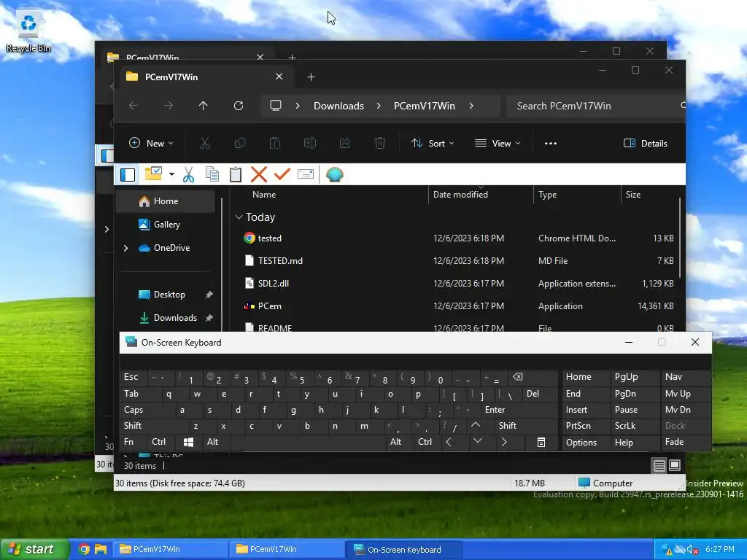Screen dimensions: 747x560
Task: Toggle the navigation pane in Classic Explorer toolbar
Action: [128, 175]
